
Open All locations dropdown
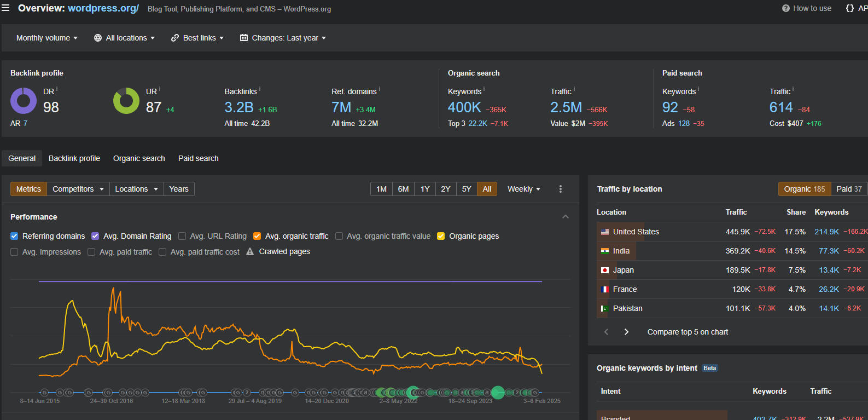[124, 38]
